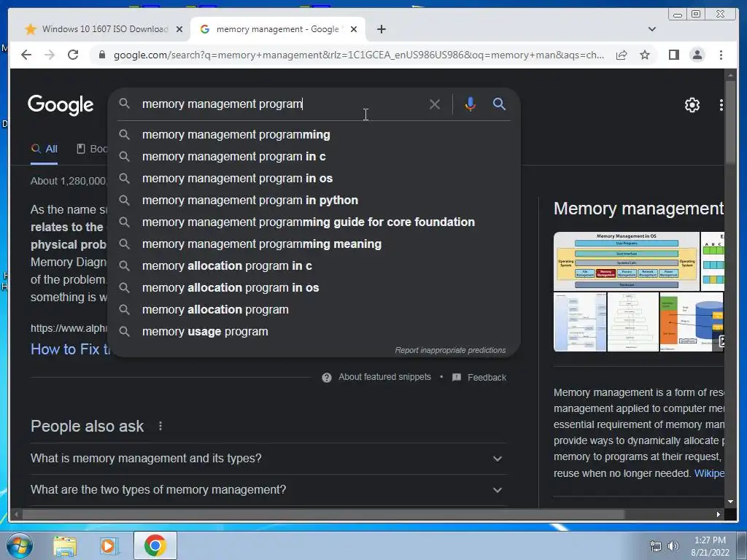Viewport: 747px width, 560px height.
Task: Bookmark this page with the star icon
Action: pyautogui.click(x=645, y=55)
